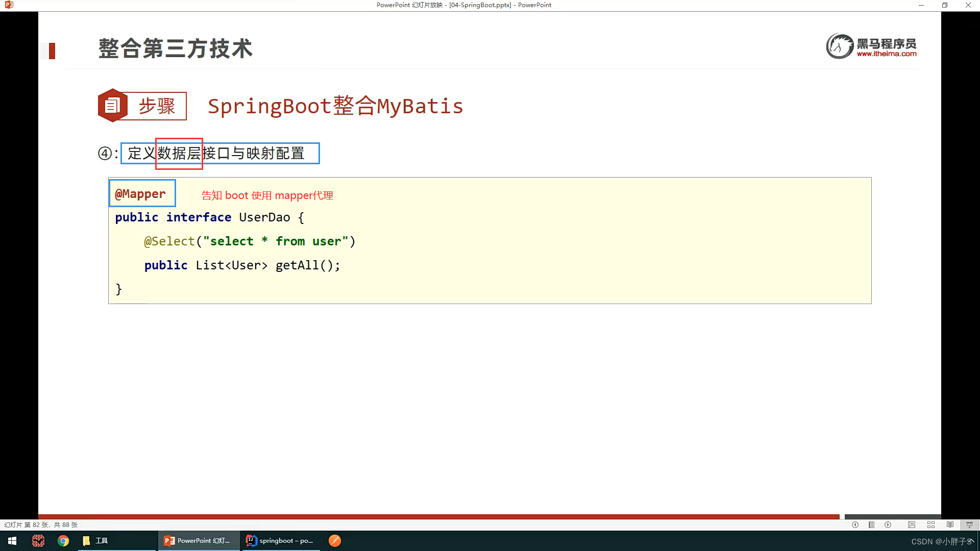
Task: Switch to Normal view icon
Action: [912, 524]
